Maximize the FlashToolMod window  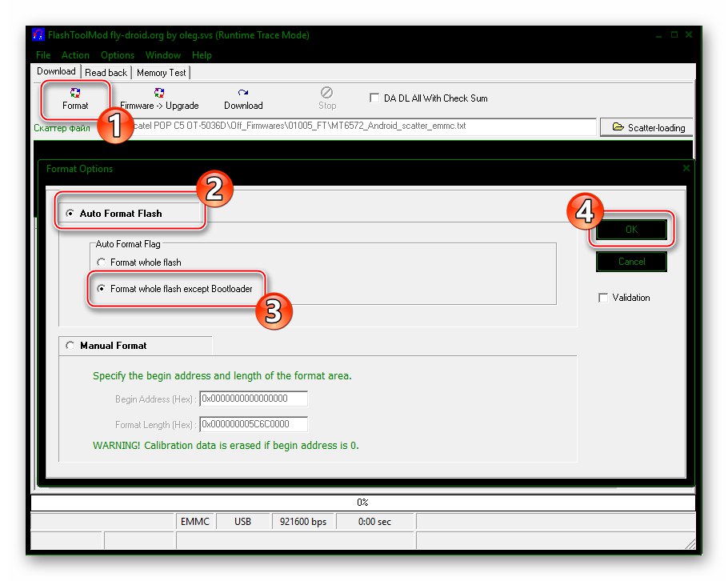674,35
